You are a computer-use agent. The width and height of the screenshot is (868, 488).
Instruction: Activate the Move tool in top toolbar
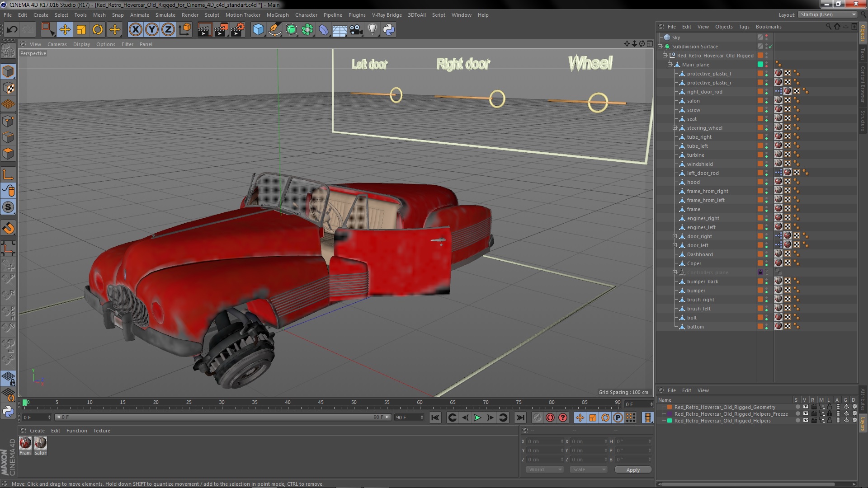(65, 30)
